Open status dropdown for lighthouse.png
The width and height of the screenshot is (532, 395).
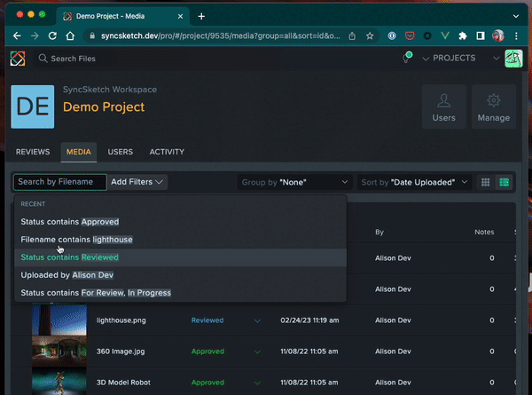[x=257, y=320]
